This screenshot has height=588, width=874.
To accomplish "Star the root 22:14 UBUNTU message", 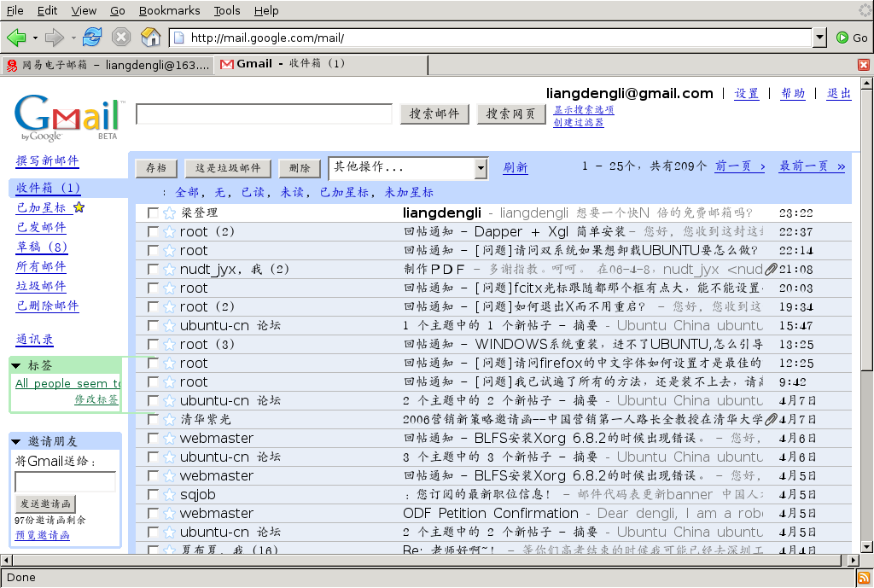I will (x=170, y=250).
